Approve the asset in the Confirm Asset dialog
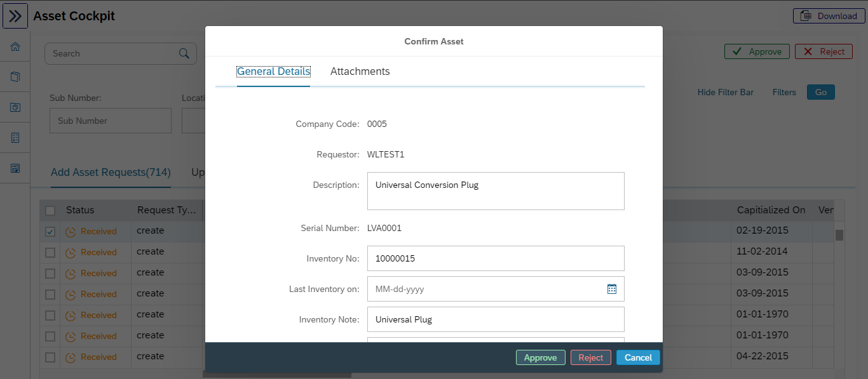Image resolution: width=868 pixels, height=379 pixels. pyautogui.click(x=540, y=357)
